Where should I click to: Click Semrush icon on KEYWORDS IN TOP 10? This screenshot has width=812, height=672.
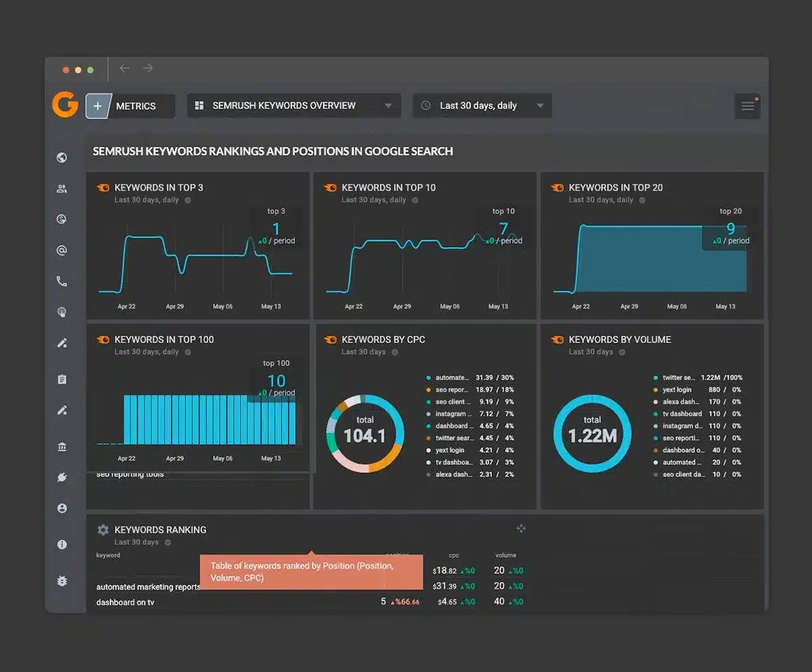(330, 187)
